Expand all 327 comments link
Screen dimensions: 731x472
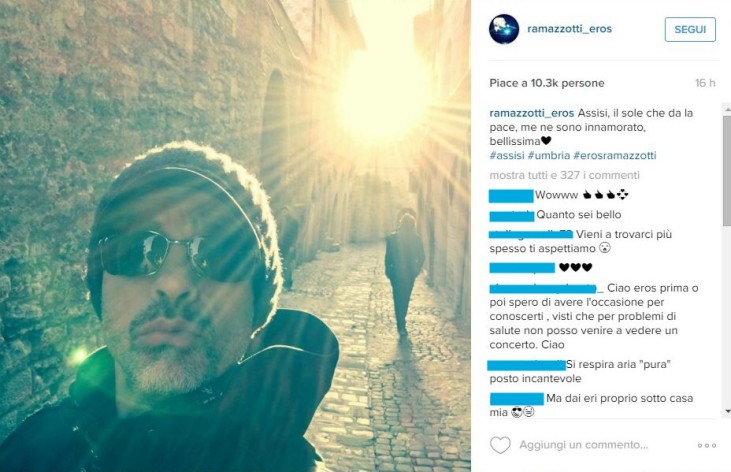(564, 175)
